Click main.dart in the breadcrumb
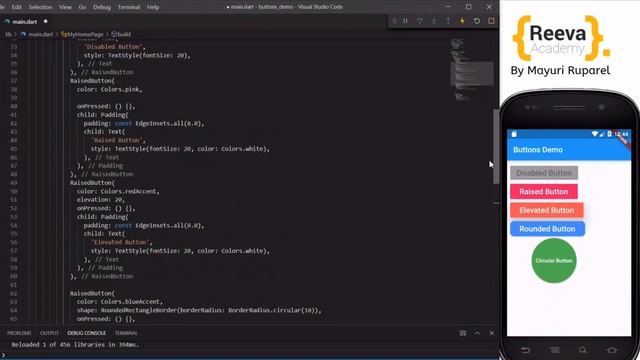This screenshot has height=360, width=640. pyautogui.click(x=40, y=34)
